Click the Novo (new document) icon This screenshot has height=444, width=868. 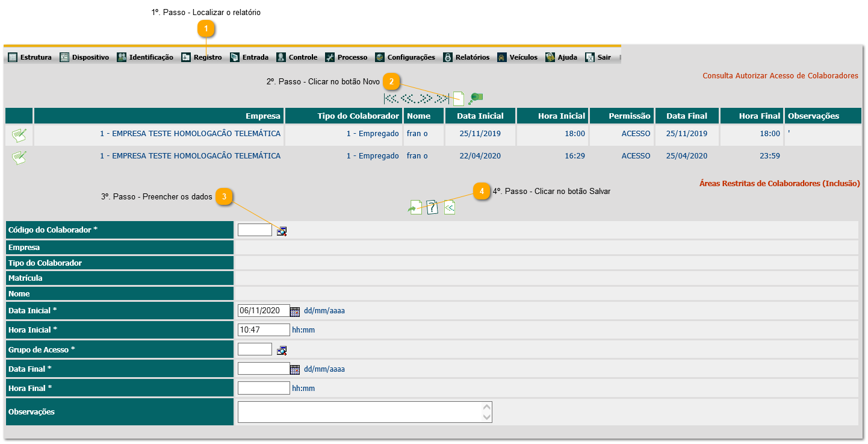click(x=459, y=98)
